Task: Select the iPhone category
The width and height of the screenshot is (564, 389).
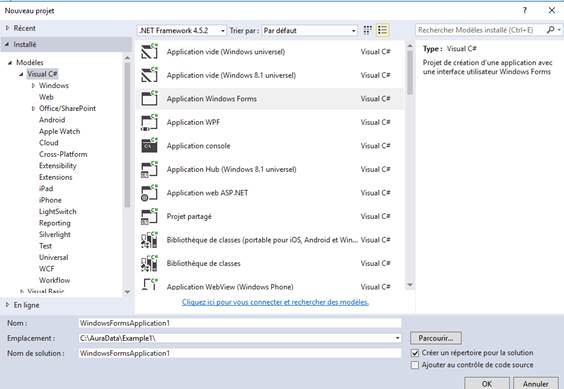Action: pos(50,200)
